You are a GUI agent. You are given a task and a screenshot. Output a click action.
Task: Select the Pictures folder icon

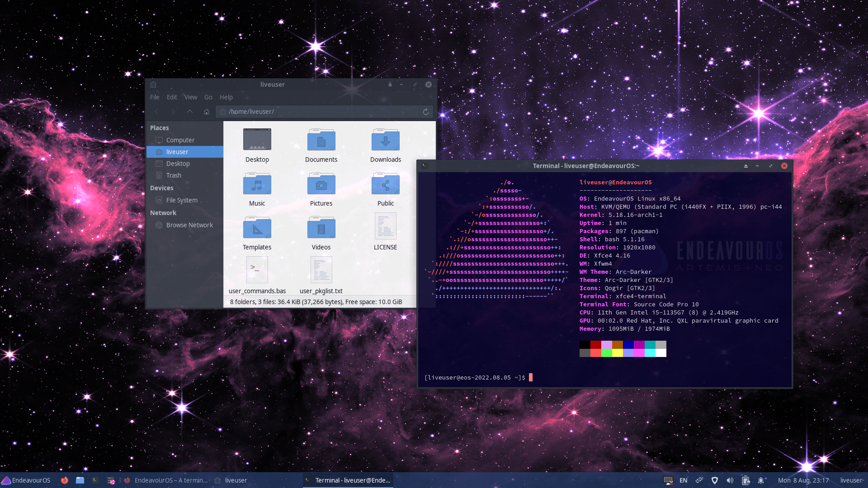(x=321, y=183)
